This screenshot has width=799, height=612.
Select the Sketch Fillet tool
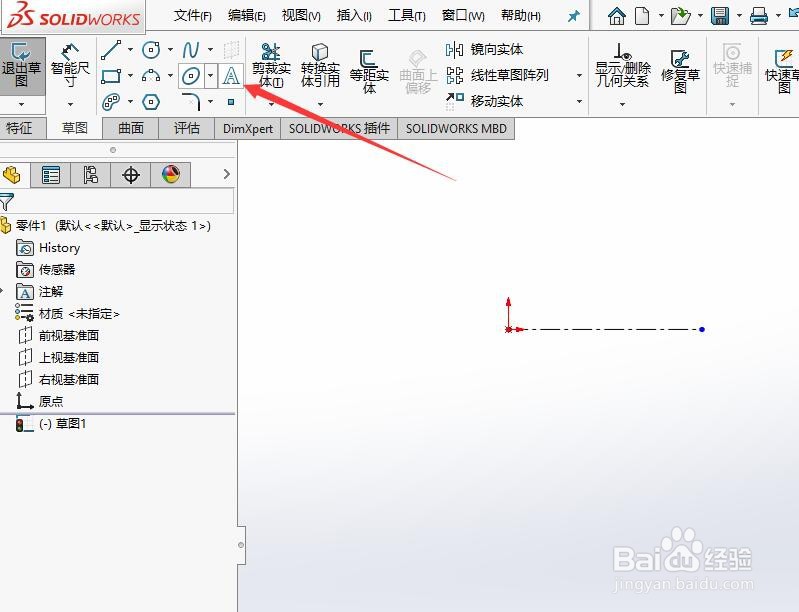pos(191,101)
